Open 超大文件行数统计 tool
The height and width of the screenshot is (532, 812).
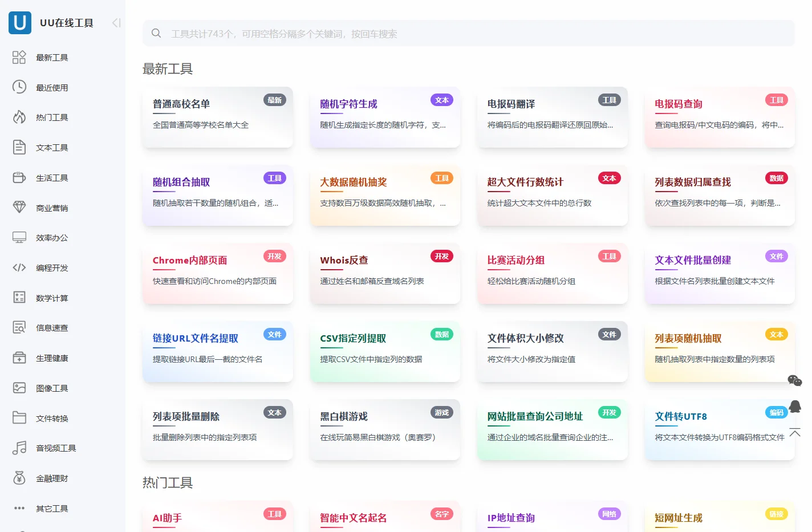(x=553, y=195)
